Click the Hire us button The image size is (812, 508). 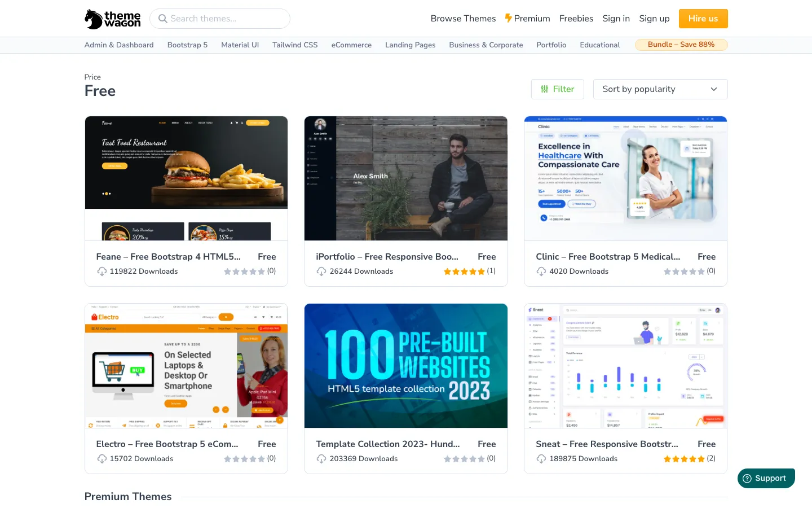point(703,19)
